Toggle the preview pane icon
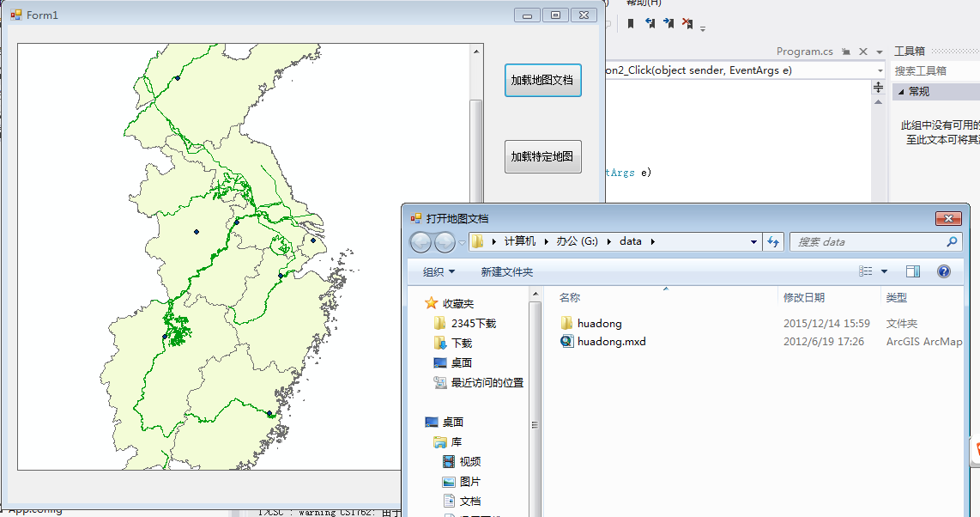The height and width of the screenshot is (517, 980). click(x=913, y=271)
